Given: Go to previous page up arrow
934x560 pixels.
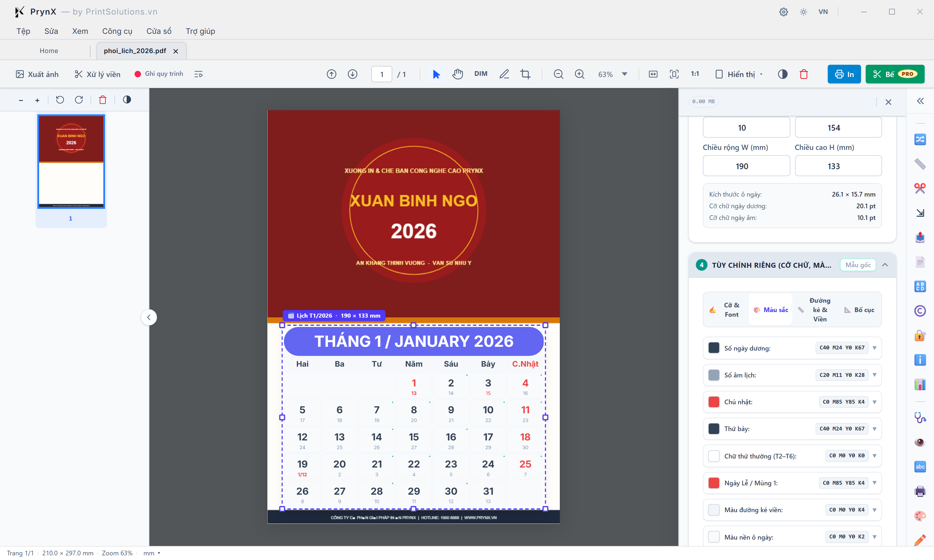Looking at the screenshot, I should coord(332,74).
